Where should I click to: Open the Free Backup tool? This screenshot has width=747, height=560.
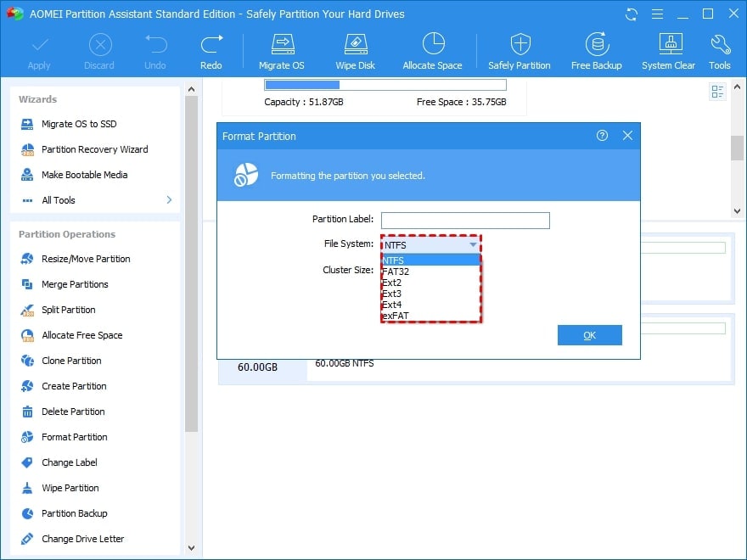click(x=597, y=52)
